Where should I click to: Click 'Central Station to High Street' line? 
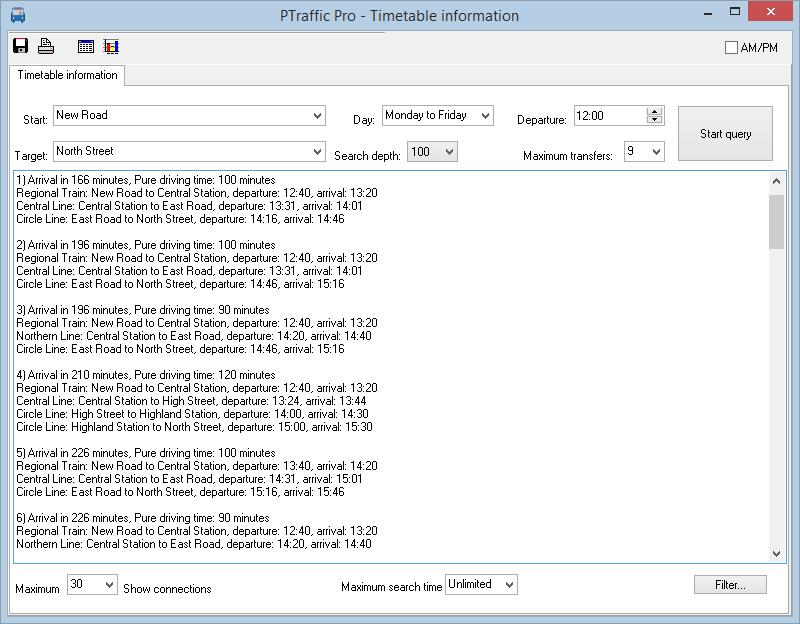tap(191, 401)
